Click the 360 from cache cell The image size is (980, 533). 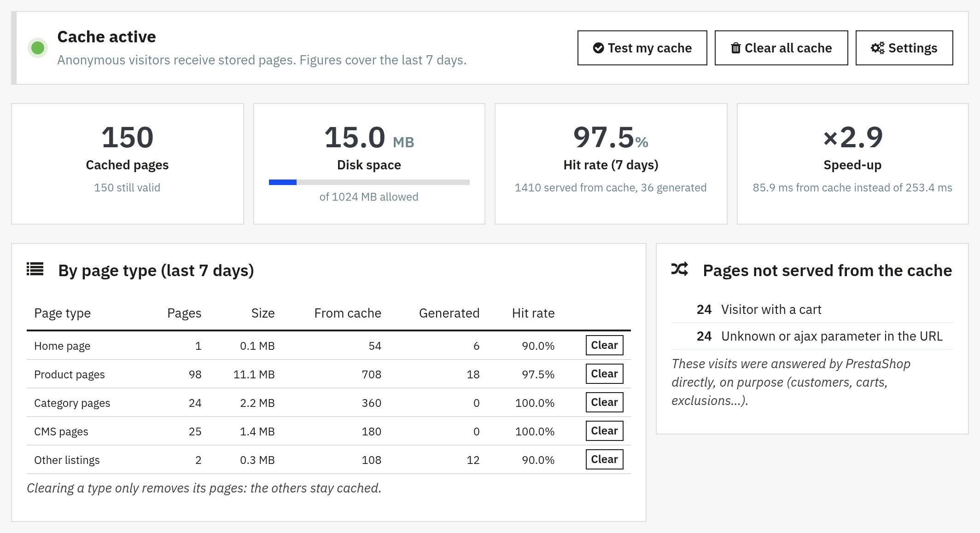(371, 403)
